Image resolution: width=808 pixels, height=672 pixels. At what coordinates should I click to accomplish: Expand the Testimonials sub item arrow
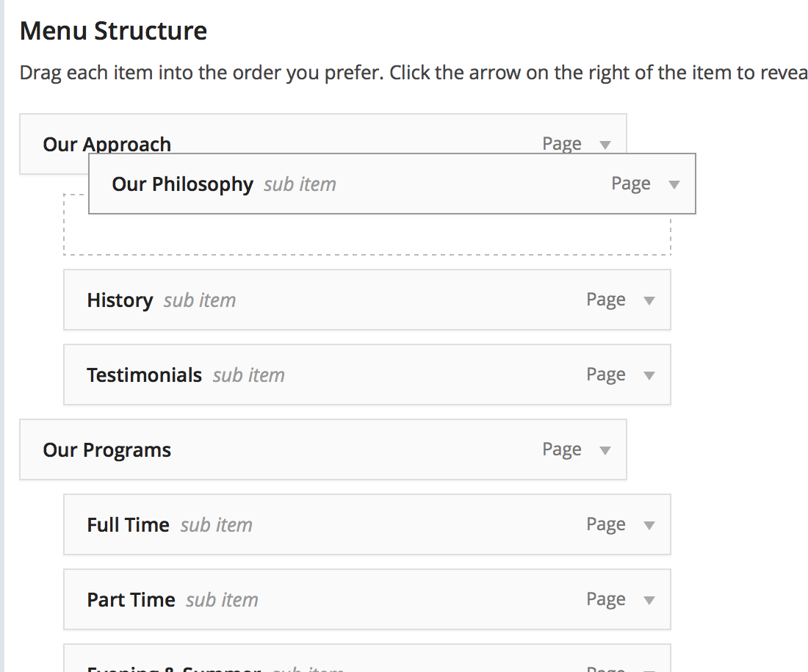649,376
